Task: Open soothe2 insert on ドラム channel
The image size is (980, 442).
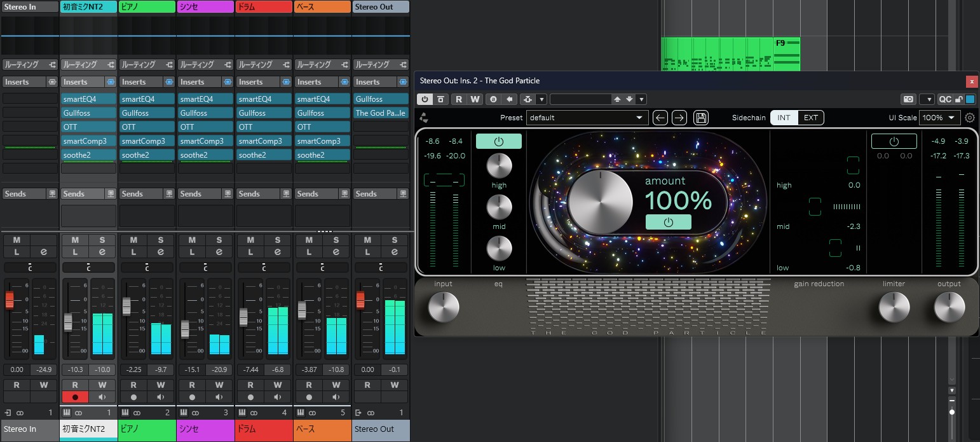Action: (264, 155)
